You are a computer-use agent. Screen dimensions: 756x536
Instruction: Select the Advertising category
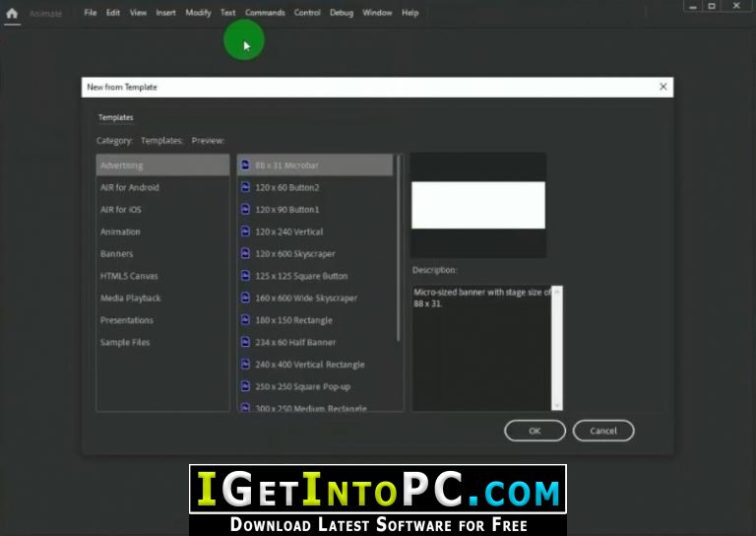pos(163,165)
